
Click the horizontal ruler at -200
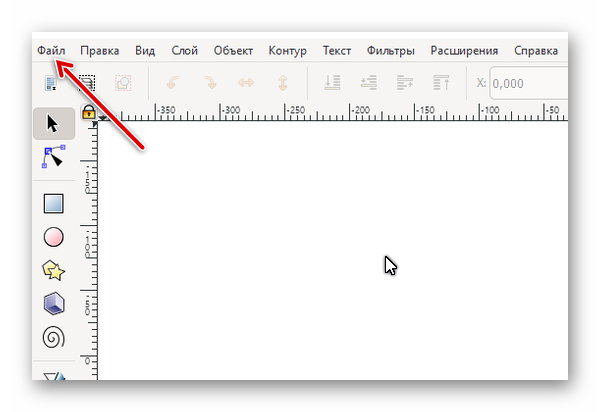pos(360,111)
